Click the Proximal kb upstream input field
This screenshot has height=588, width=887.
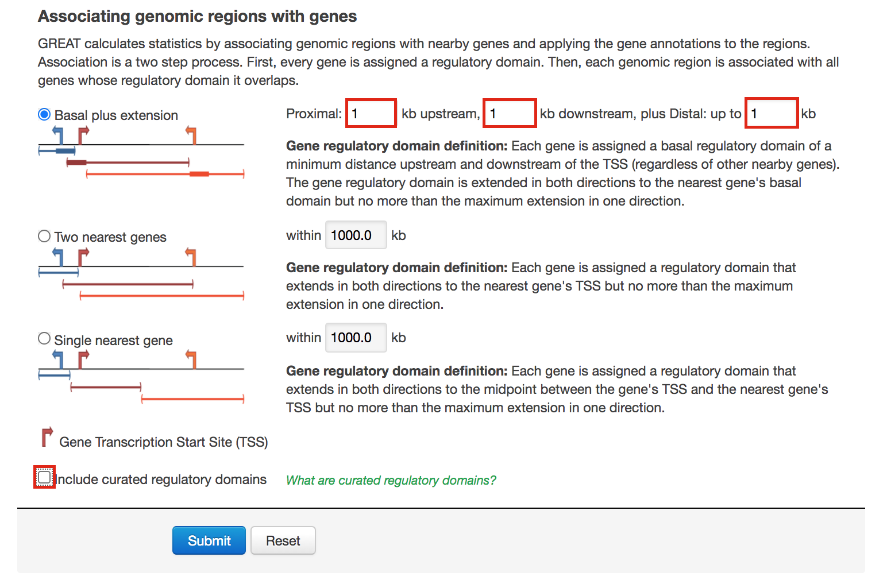pos(371,113)
